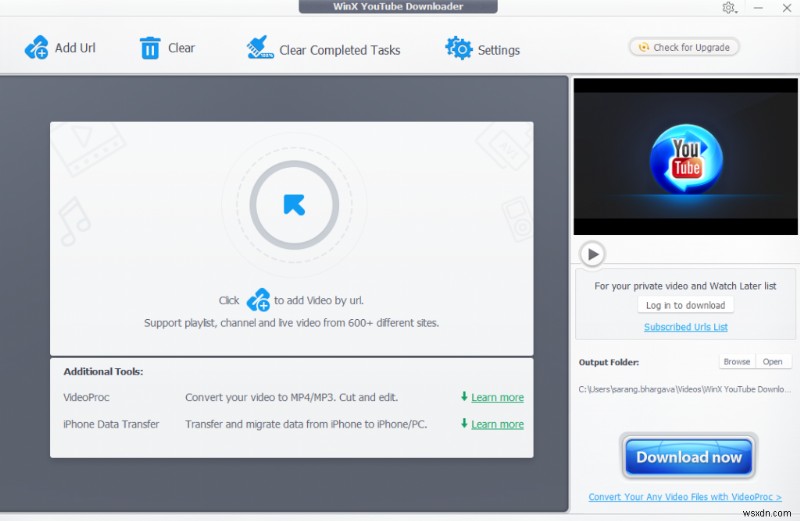Click the Download now button
800x521 pixels.
pyautogui.click(x=689, y=457)
